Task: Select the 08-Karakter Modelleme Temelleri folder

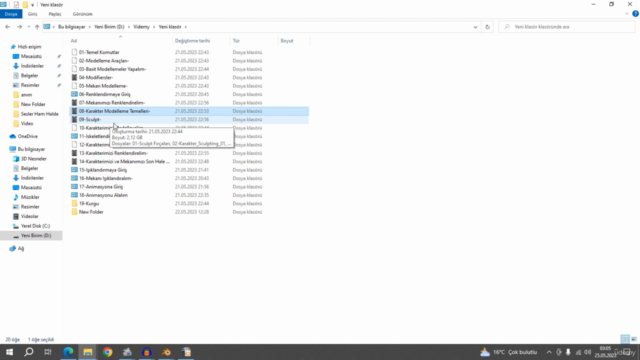Action: [x=114, y=111]
